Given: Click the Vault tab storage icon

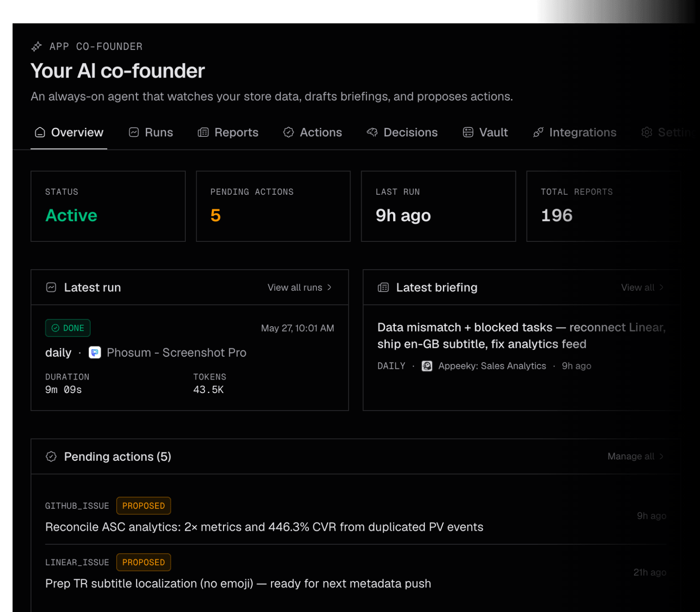Looking at the screenshot, I should click(x=468, y=132).
